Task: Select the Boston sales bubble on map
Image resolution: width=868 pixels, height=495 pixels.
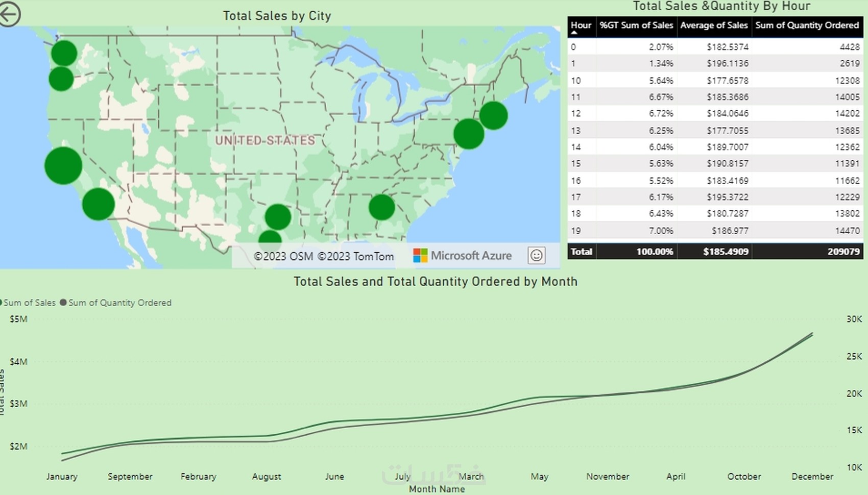Action: click(493, 115)
